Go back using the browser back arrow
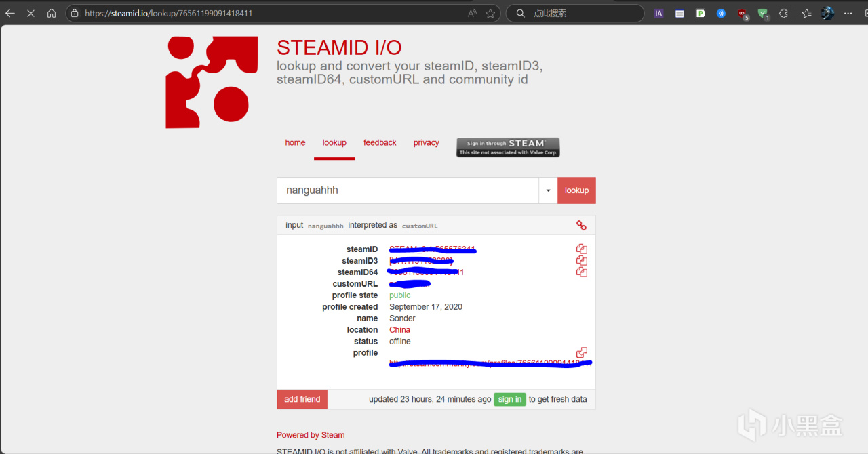This screenshot has height=454, width=868. [10, 13]
